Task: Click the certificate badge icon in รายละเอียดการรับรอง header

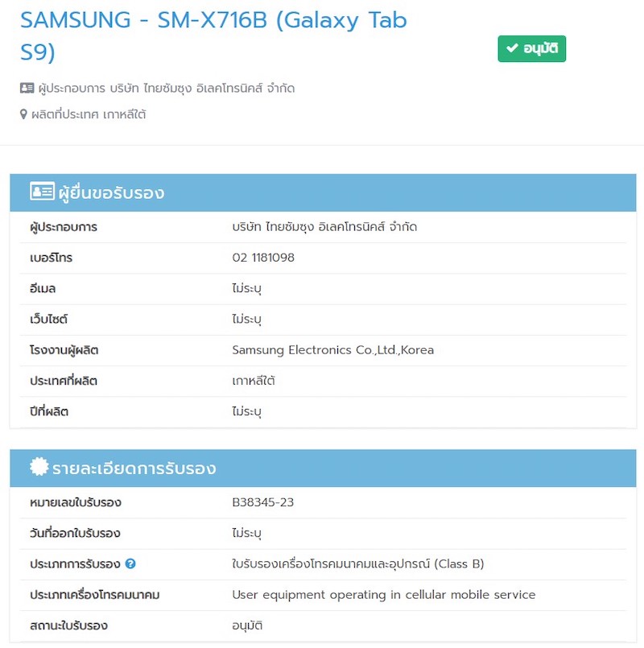Action: pyautogui.click(x=39, y=467)
